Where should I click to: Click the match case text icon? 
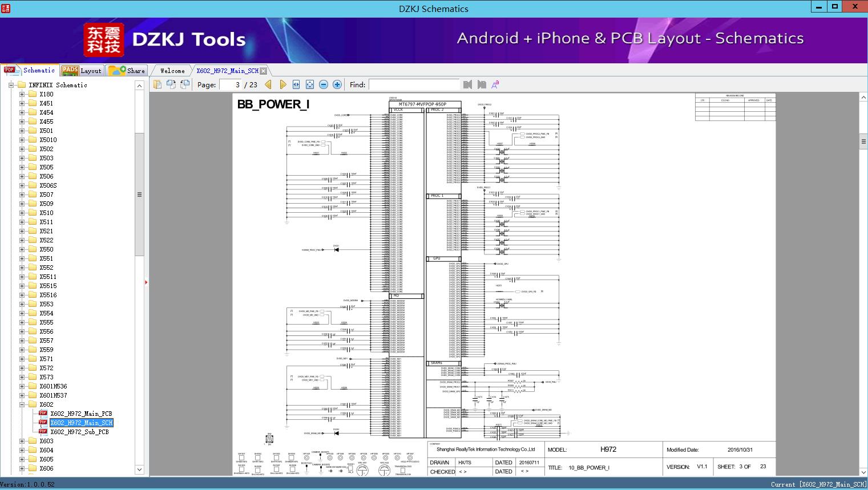(495, 84)
